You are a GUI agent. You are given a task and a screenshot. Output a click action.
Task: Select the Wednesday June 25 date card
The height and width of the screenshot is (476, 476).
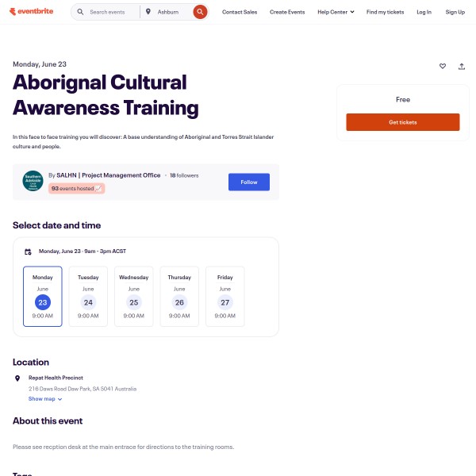(x=134, y=296)
